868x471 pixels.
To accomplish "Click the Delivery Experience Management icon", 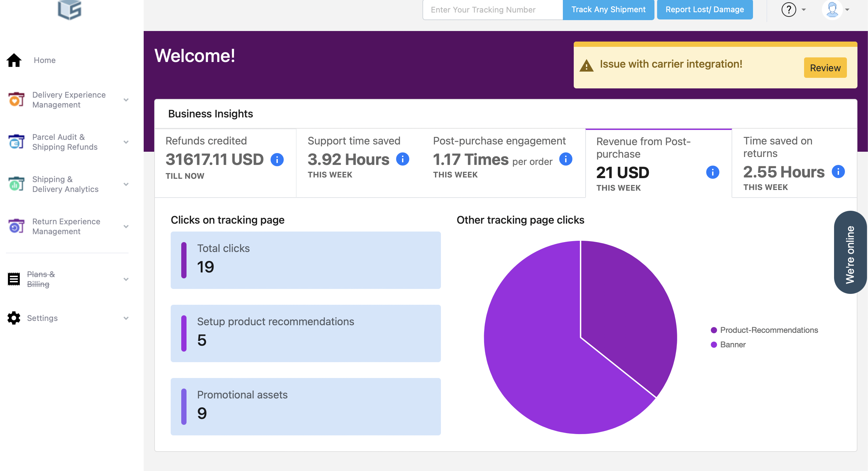I will tap(16, 100).
